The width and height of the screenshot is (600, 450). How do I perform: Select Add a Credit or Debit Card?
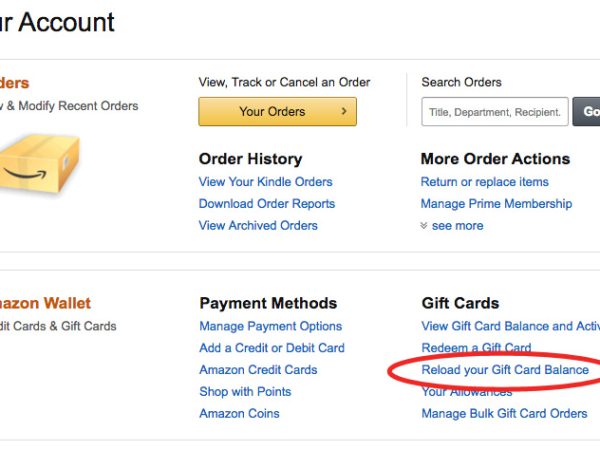(271, 348)
